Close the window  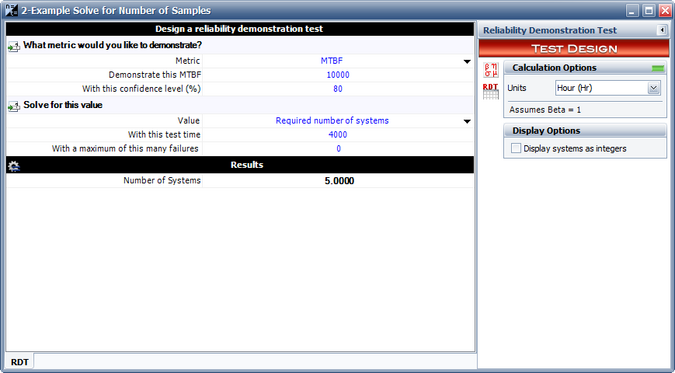click(x=665, y=10)
